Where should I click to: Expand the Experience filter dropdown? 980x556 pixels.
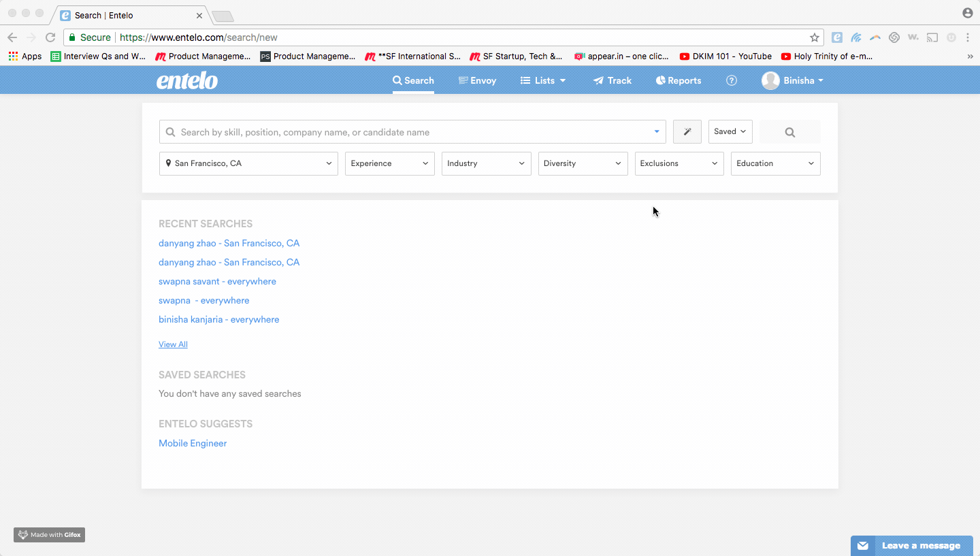click(x=389, y=163)
